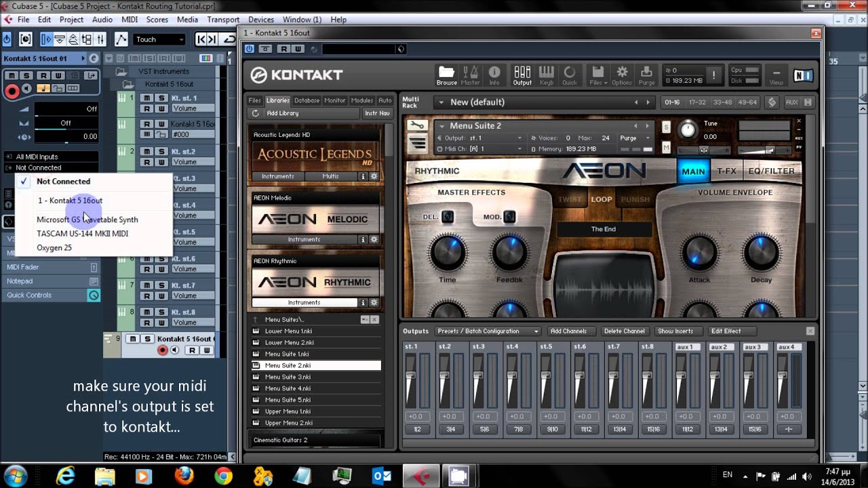This screenshot has height=488, width=868.
Task: Open the Devices menu
Action: (x=261, y=20)
